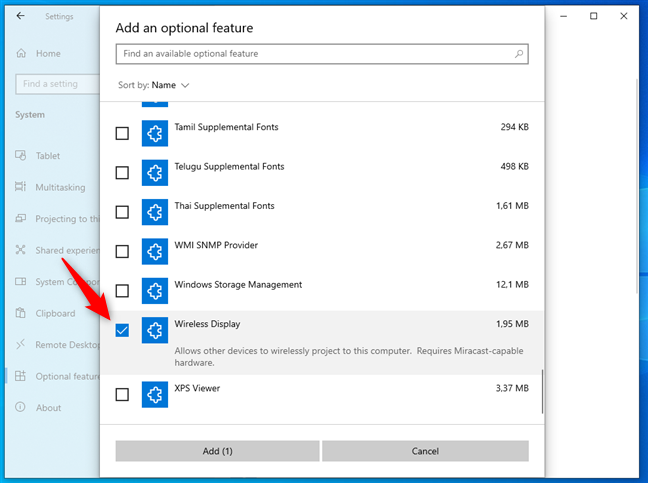The height and width of the screenshot is (483, 648).
Task: Click the Tamil Supplemental Fonts feature icon
Action: [155, 133]
